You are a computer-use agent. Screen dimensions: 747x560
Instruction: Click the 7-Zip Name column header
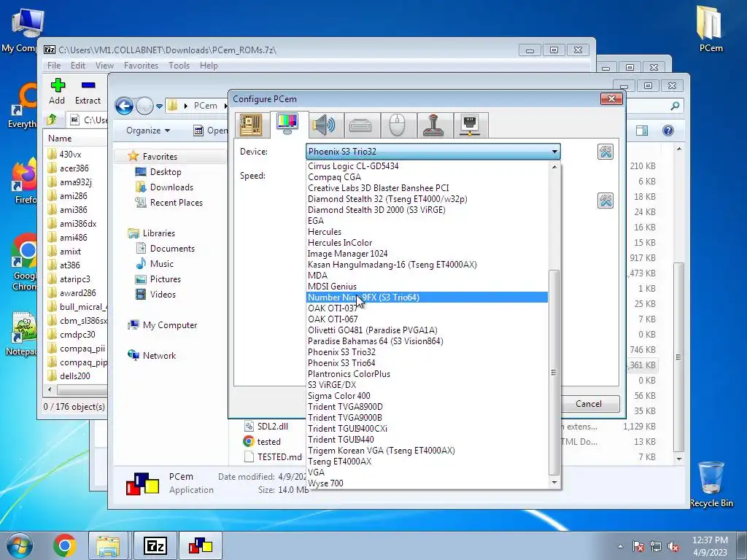point(75,139)
